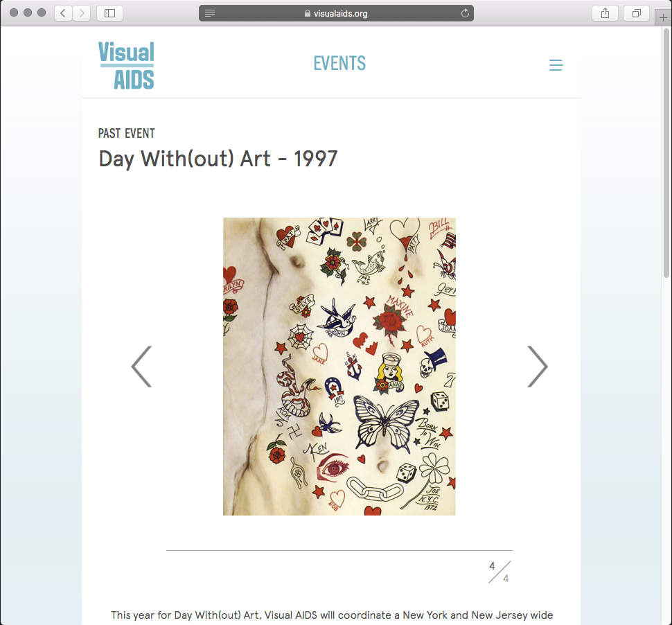Open the Share sheet icon

605,13
